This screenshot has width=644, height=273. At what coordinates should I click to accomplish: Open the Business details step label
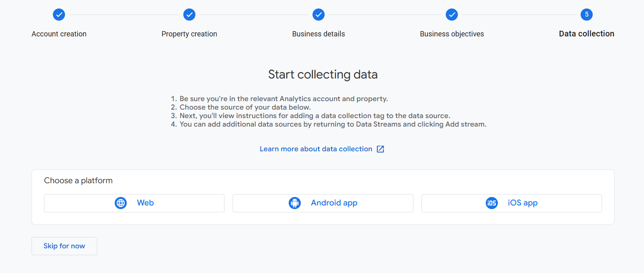319,34
